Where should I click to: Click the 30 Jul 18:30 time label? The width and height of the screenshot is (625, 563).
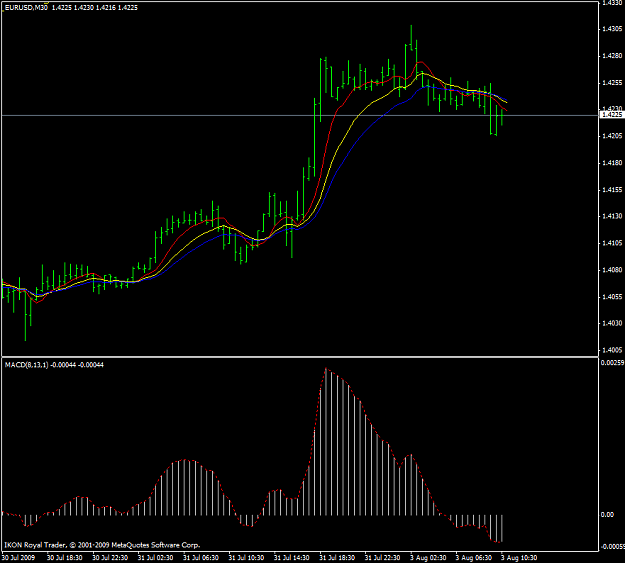coord(65,557)
